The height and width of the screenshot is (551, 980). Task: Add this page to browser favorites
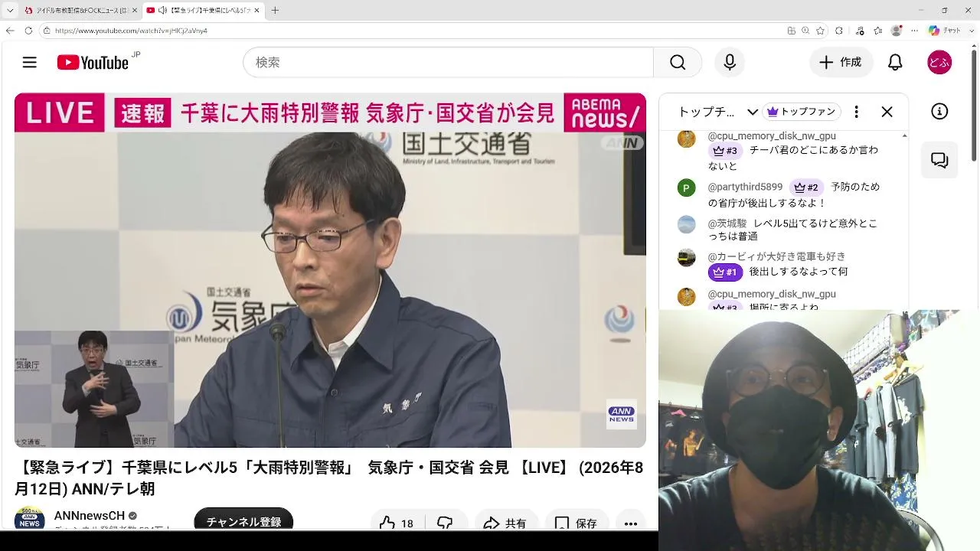pyautogui.click(x=820, y=31)
